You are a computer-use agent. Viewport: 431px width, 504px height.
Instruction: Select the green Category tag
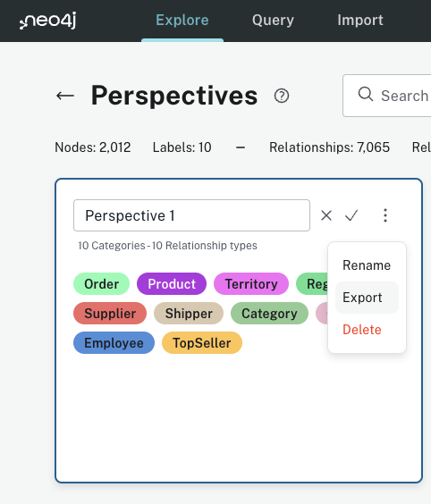pos(269,314)
